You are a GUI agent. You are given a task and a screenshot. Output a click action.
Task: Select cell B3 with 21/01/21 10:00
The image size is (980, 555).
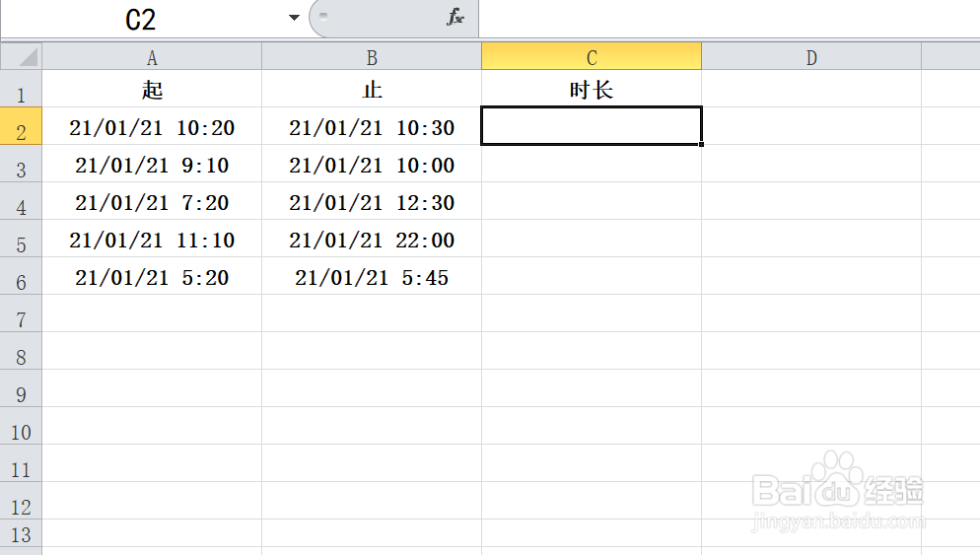pos(372,165)
